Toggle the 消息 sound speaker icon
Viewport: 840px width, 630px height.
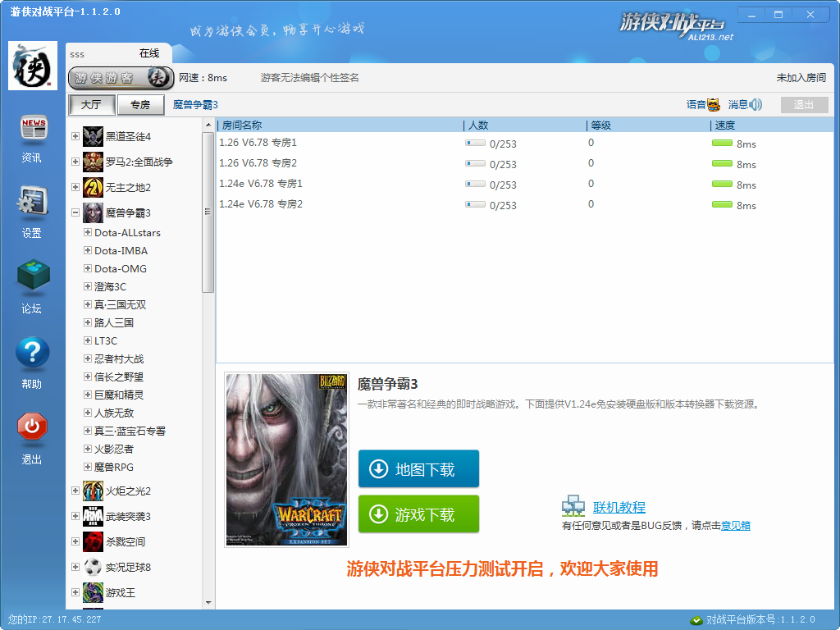coord(756,104)
